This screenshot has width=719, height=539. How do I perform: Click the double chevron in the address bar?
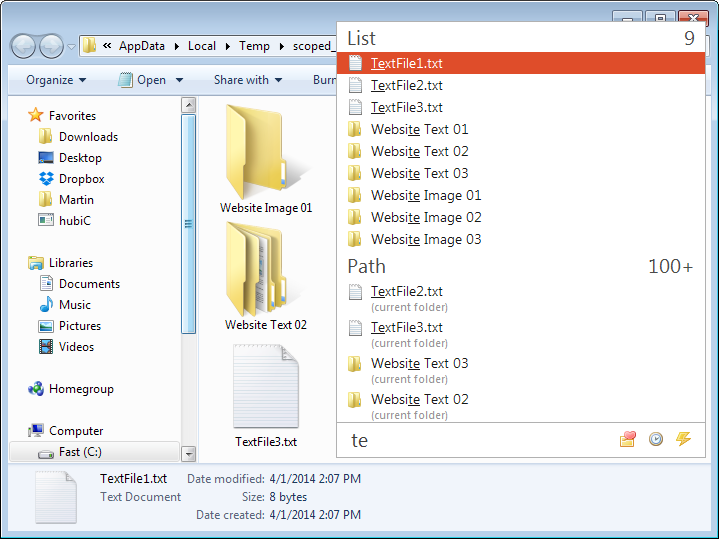107,45
